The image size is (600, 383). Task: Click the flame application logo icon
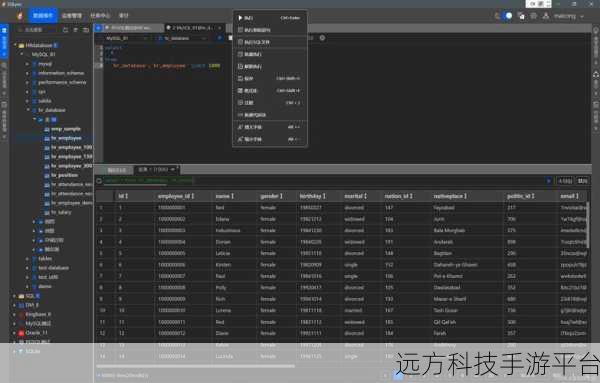(x=20, y=16)
